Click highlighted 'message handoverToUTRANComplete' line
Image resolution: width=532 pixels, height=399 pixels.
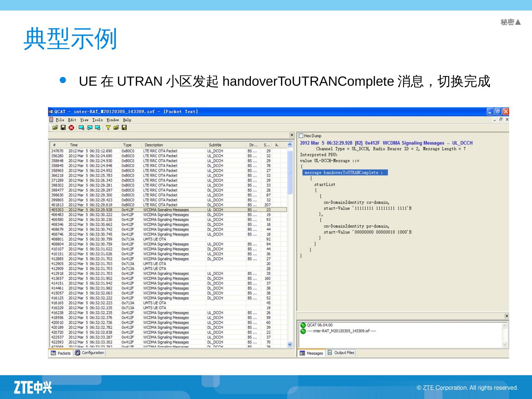click(x=345, y=173)
